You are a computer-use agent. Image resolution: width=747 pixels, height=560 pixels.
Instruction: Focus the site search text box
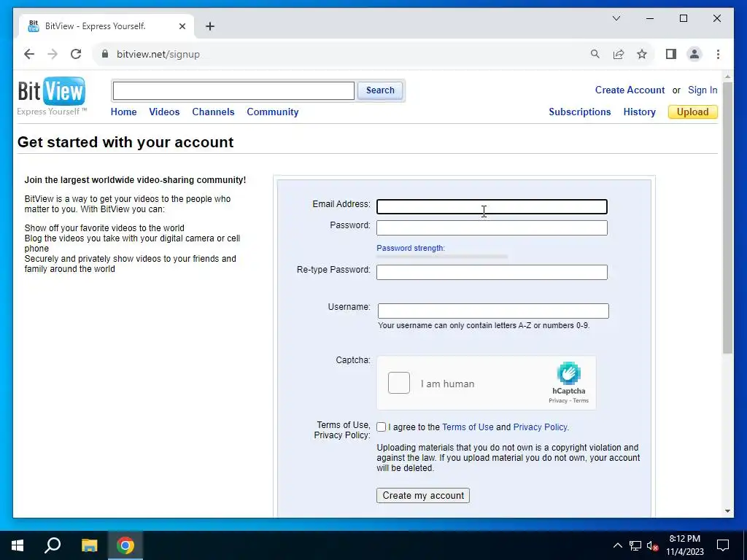click(x=233, y=90)
